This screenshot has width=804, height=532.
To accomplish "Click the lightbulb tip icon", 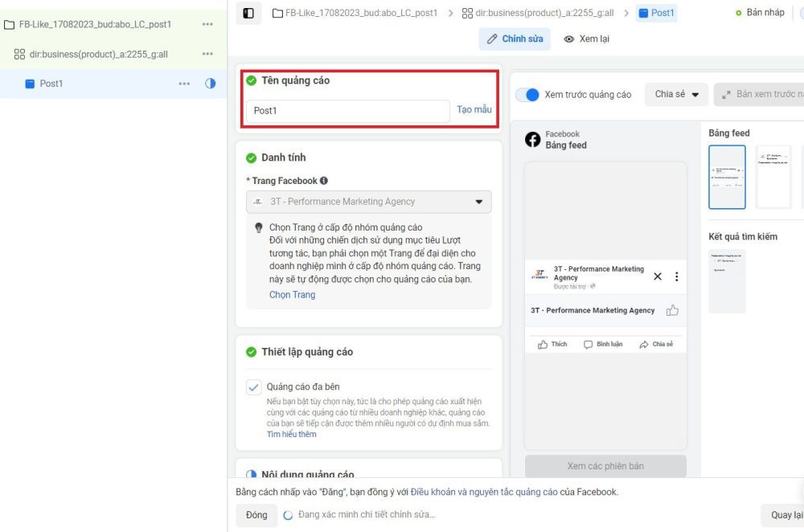I will tap(258, 227).
